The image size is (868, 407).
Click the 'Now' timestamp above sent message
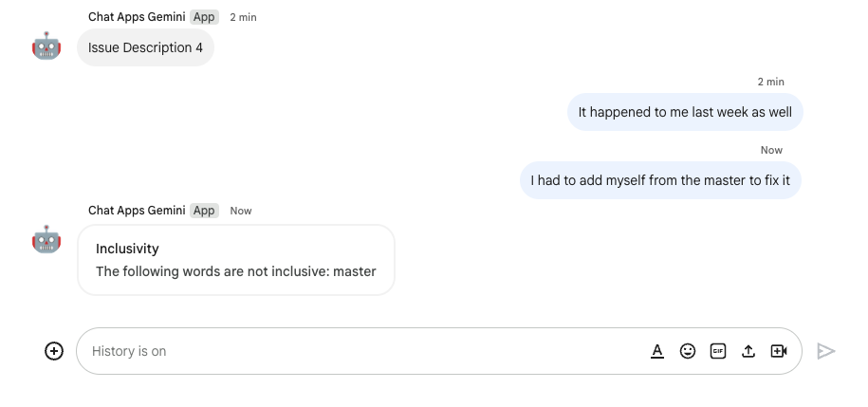771,150
